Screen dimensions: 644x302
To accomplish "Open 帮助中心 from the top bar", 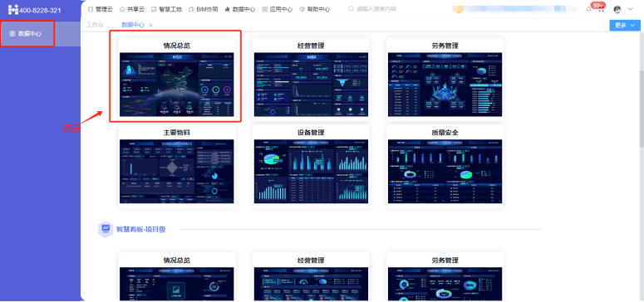I will click(314, 9).
